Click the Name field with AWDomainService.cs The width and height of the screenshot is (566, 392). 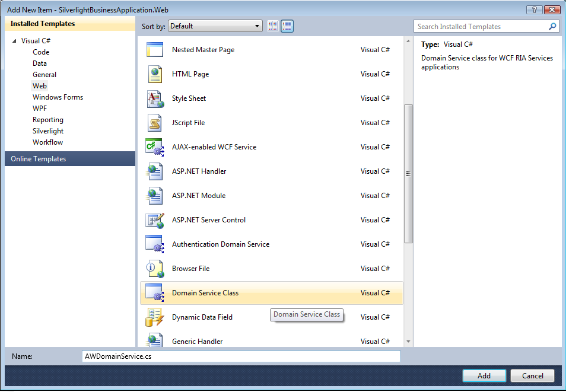point(241,356)
